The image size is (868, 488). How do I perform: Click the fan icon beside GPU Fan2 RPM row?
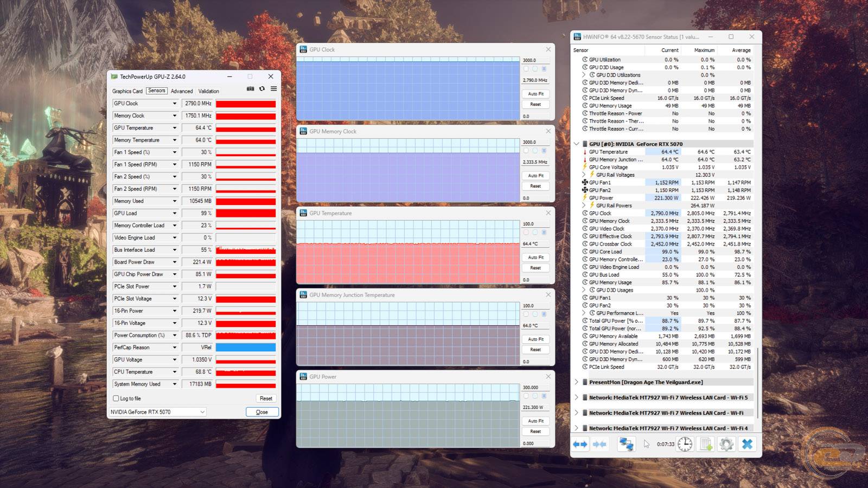point(585,190)
